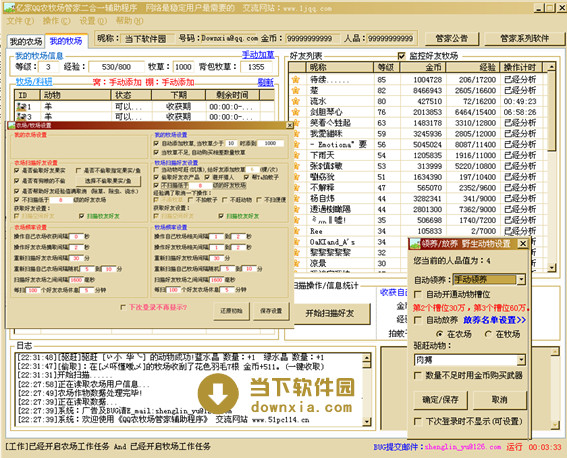The image size is (567, 458).
Task: Click the 管家系列软件 button
Action: pyautogui.click(x=524, y=38)
